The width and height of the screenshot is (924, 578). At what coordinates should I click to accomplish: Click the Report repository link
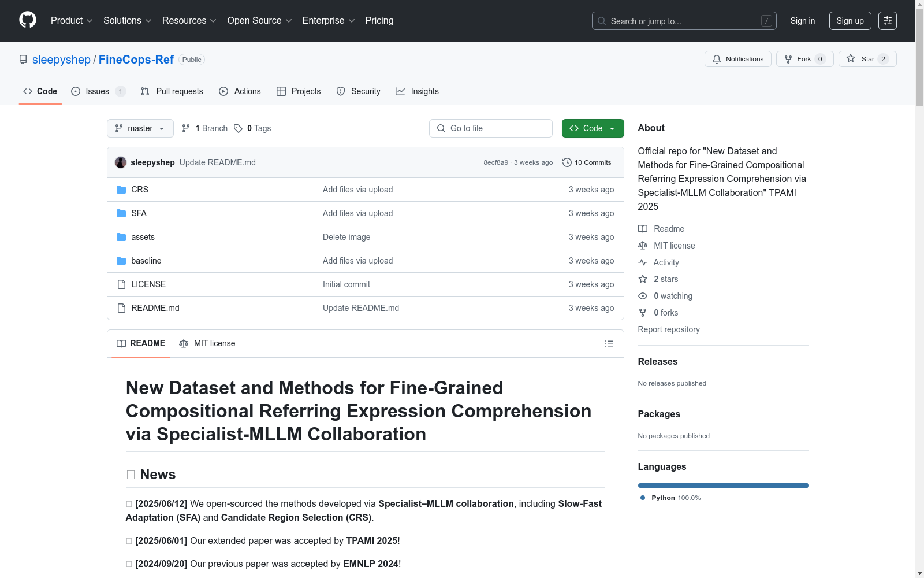tap(669, 329)
